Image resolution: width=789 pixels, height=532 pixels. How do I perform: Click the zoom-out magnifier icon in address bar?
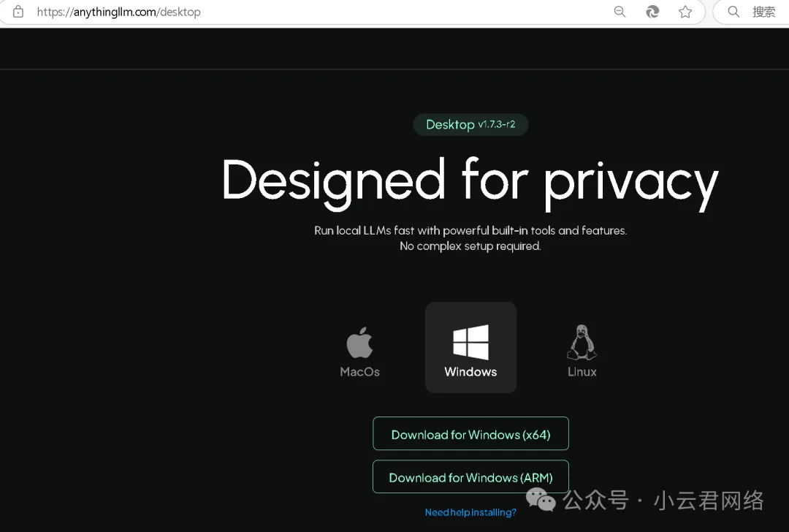pyautogui.click(x=620, y=12)
